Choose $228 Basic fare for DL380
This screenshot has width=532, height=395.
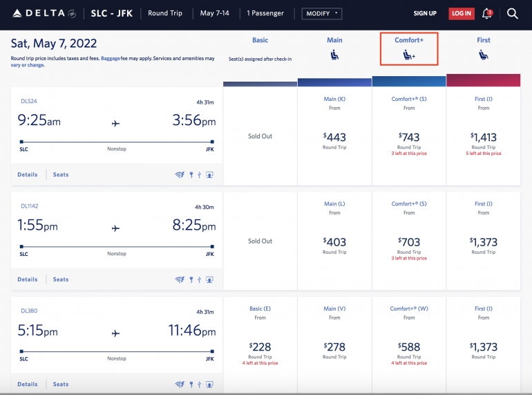260,347
